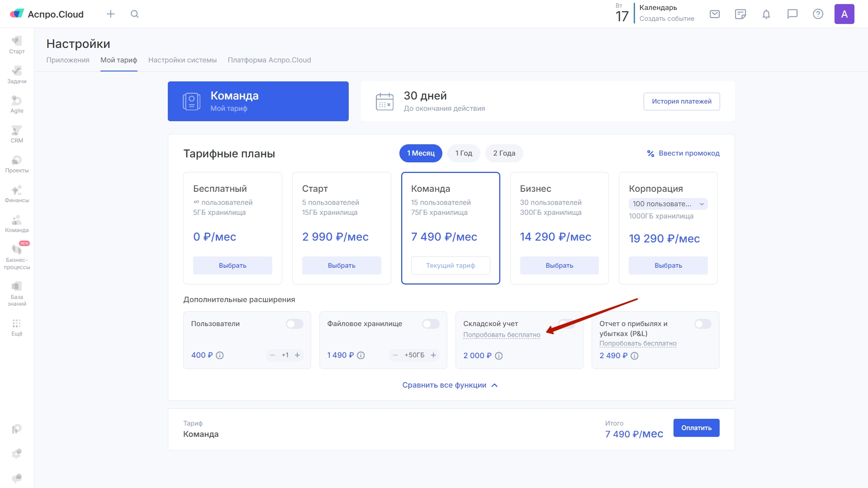Open the mail envelope icon
Screen dimensions: 868x488
(715, 14)
